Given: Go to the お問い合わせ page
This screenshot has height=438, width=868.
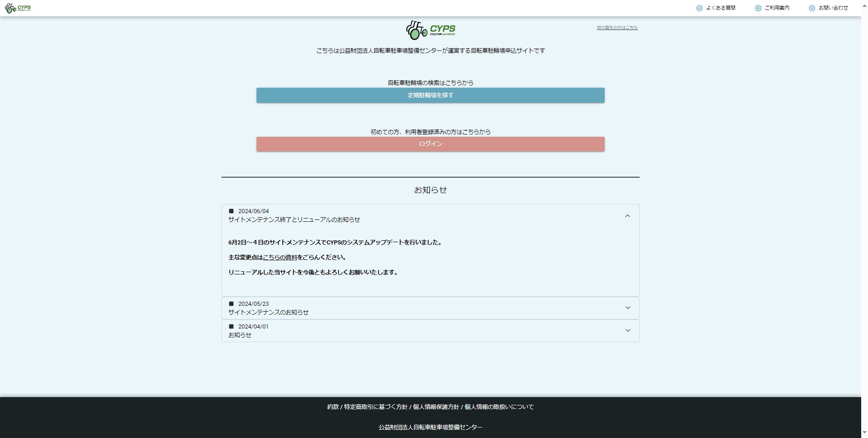Looking at the screenshot, I should (833, 8).
